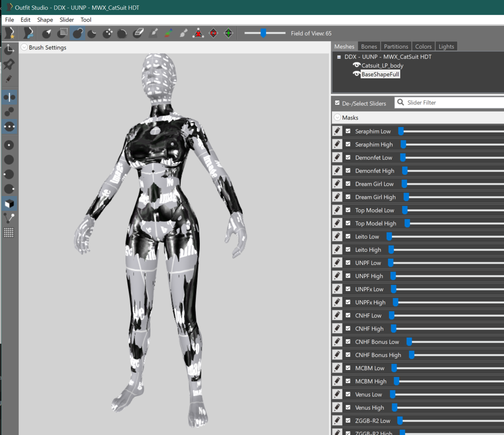Select the BaseShapeFull mesh name
Screen dimensions: 504x435
coord(380,74)
